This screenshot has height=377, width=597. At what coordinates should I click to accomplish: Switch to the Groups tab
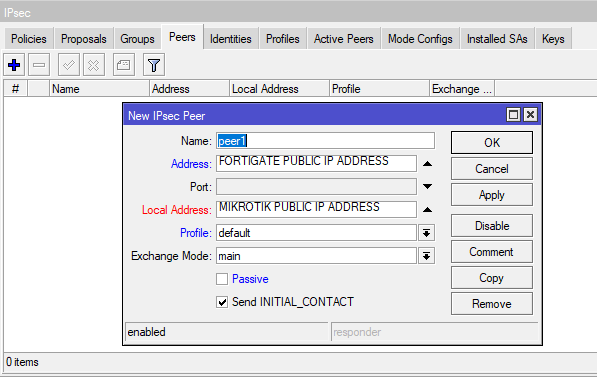tap(137, 39)
